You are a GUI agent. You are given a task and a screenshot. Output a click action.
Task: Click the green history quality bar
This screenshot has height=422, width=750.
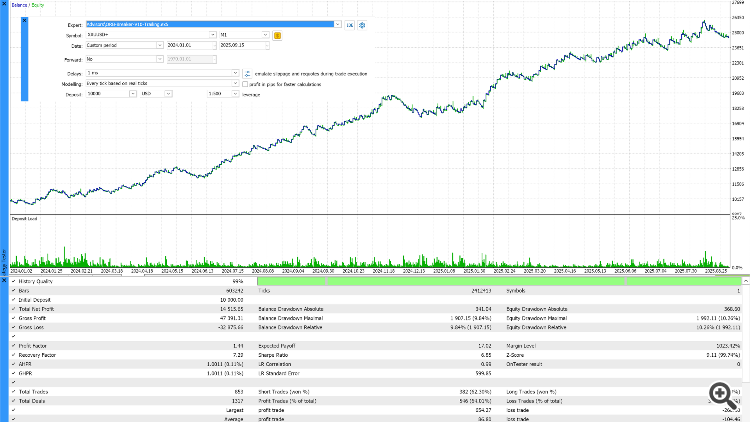[500, 283]
